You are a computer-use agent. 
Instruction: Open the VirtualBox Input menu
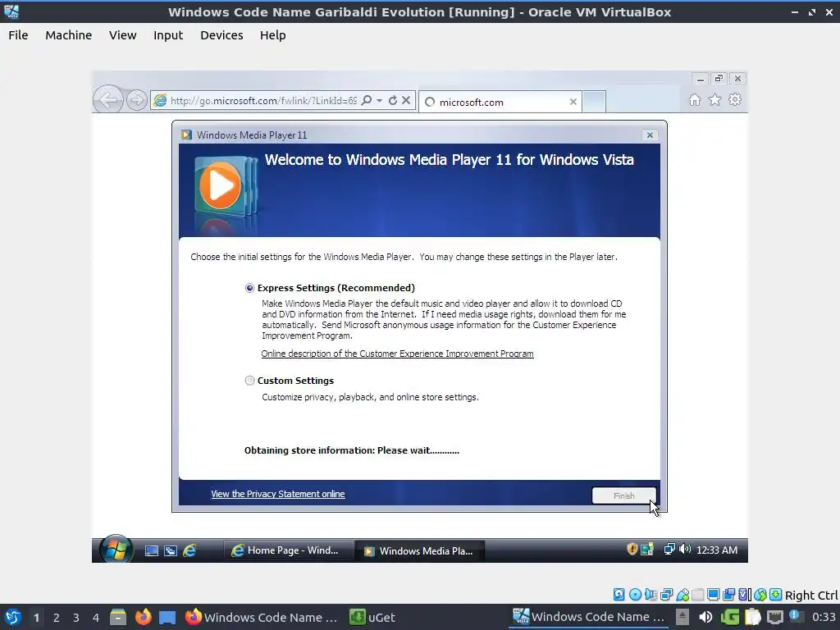[x=168, y=35]
